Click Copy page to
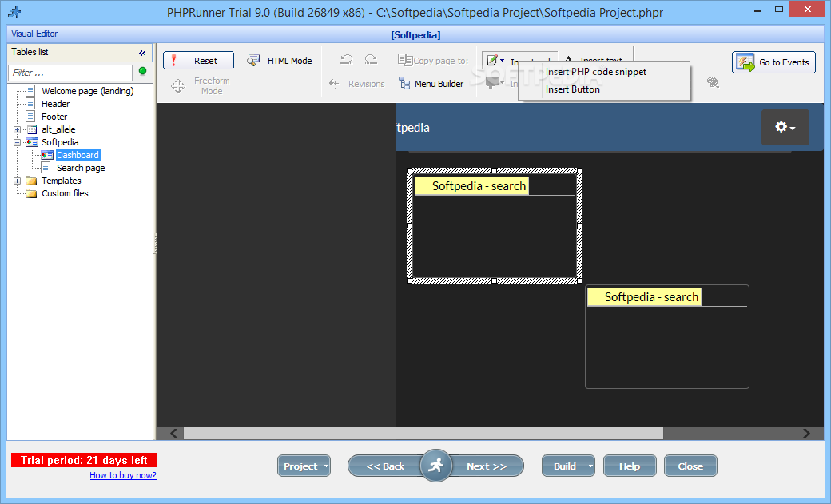This screenshot has height=504, width=831. [x=433, y=61]
